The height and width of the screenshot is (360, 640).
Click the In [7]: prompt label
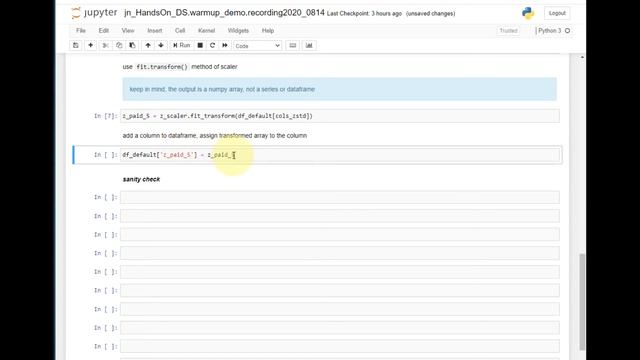pyautogui.click(x=105, y=116)
